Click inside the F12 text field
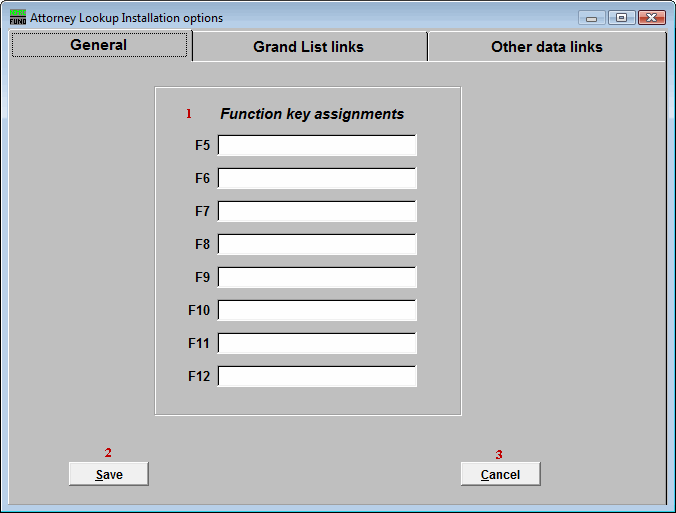Image resolution: width=676 pixels, height=513 pixels. pyautogui.click(x=316, y=377)
